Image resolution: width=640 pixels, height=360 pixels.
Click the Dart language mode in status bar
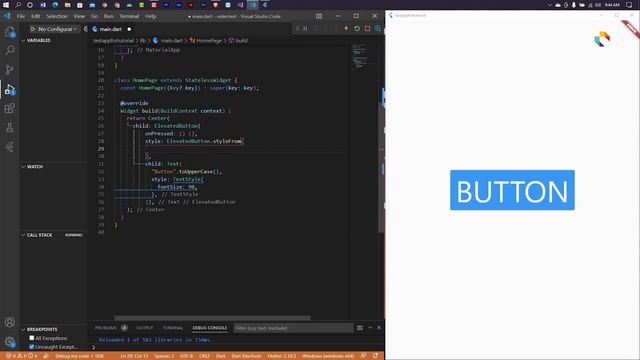point(221,356)
